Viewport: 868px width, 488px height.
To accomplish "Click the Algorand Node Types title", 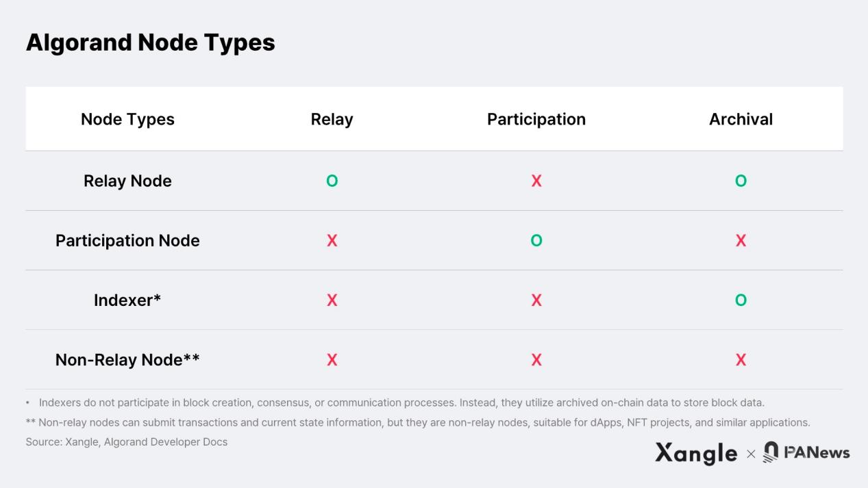I will 150,42.
